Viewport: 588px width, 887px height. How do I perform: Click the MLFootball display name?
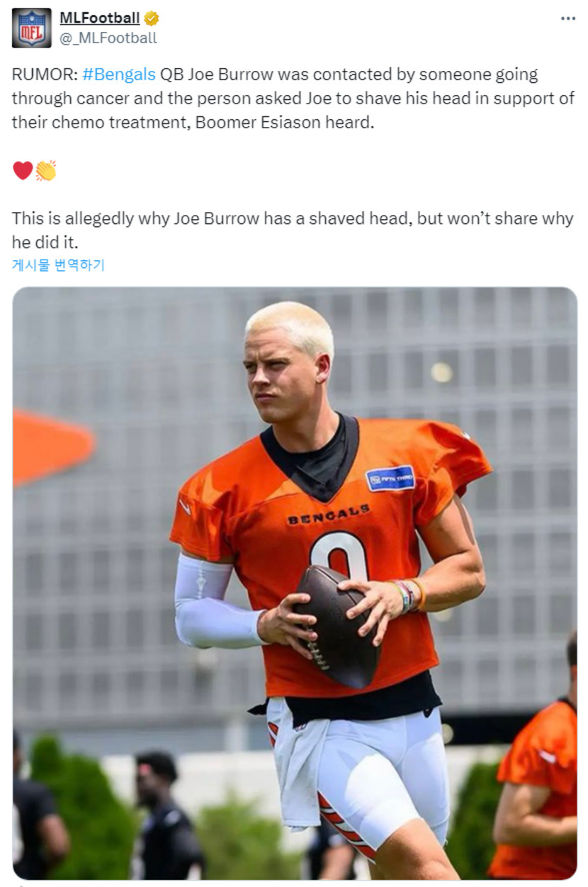coord(99,18)
